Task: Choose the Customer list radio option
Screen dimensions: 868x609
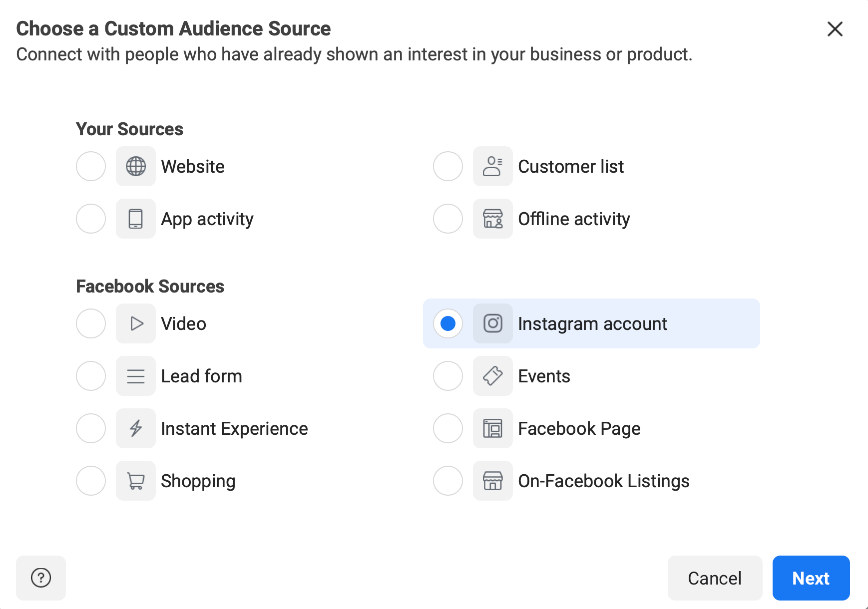Action: point(448,166)
